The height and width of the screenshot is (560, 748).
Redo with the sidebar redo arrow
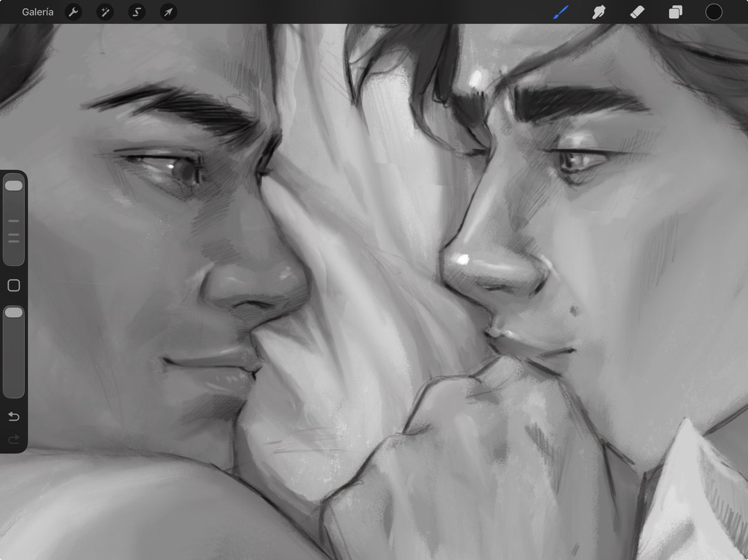14,440
